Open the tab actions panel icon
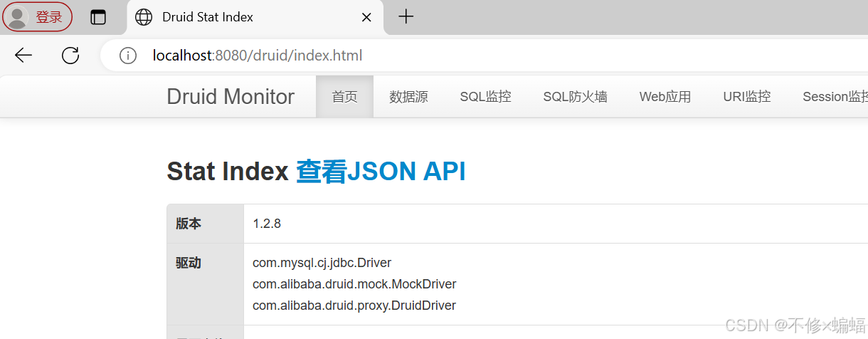 [98, 17]
